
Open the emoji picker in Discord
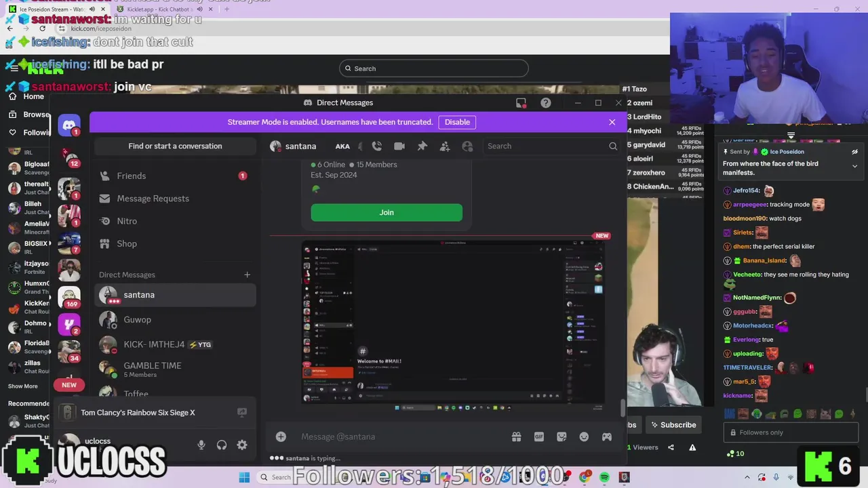click(x=584, y=436)
